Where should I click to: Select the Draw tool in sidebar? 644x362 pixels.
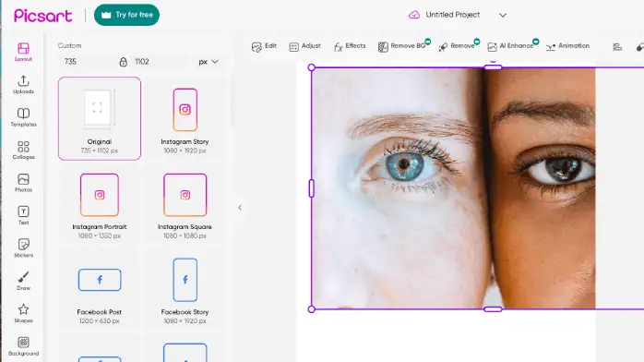[x=23, y=281]
